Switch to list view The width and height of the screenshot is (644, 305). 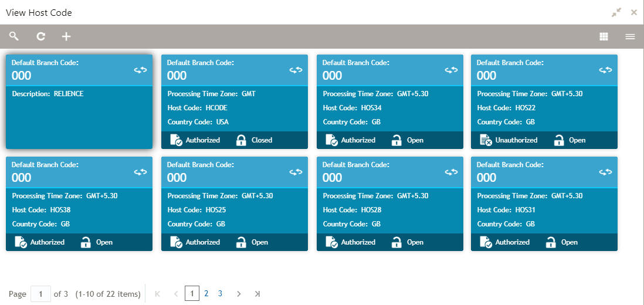630,36
